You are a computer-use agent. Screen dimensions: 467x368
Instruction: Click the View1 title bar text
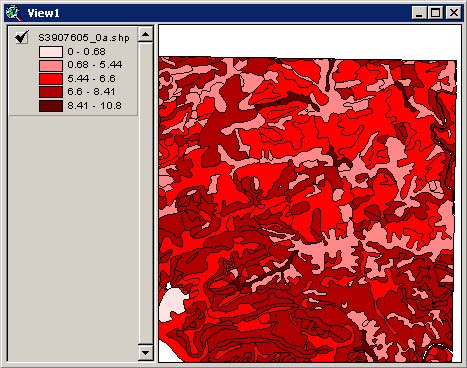(x=43, y=13)
